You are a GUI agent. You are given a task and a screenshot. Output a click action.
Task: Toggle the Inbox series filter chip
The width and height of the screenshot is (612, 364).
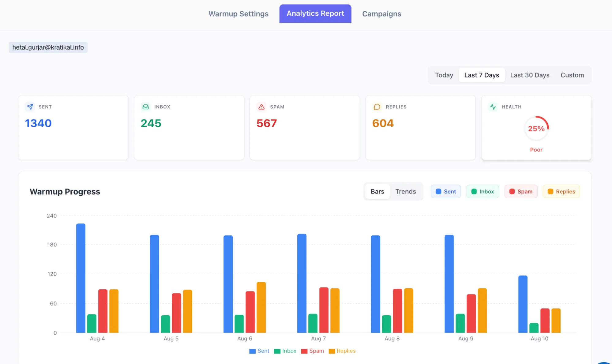(482, 191)
